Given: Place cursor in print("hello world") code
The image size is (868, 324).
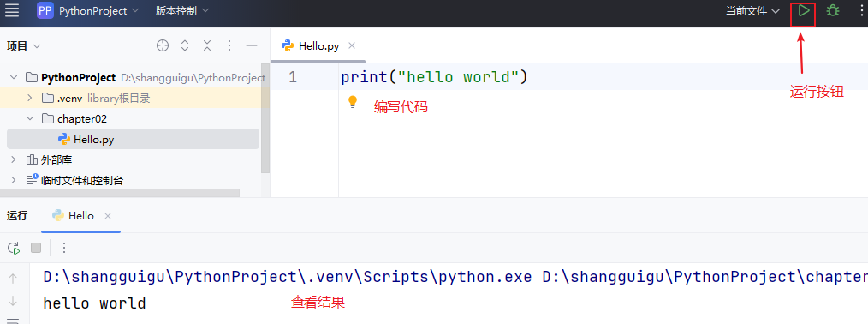Looking at the screenshot, I should point(434,77).
